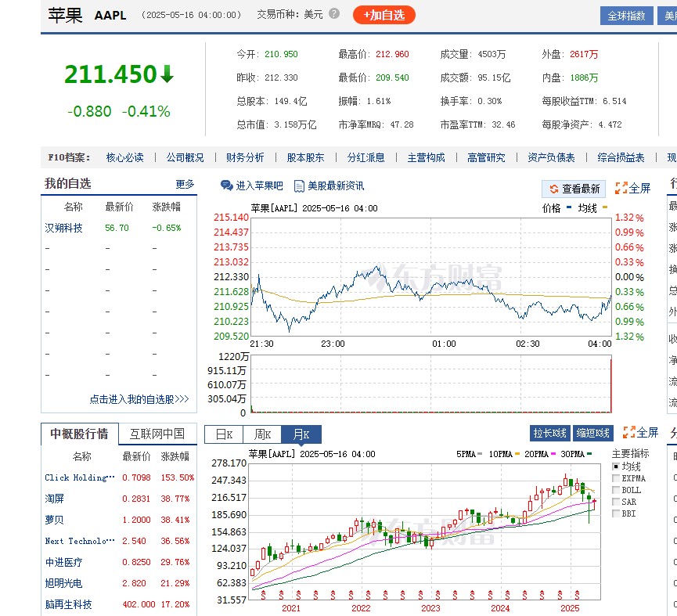
Task: Check the 均线 indicator option
Action: pos(616,467)
